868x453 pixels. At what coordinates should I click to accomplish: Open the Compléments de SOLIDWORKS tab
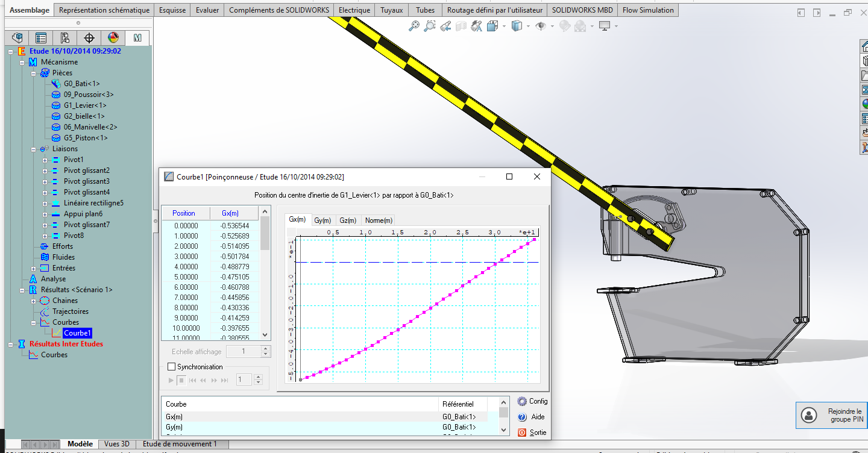pyautogui.click(x=278, y=10)
